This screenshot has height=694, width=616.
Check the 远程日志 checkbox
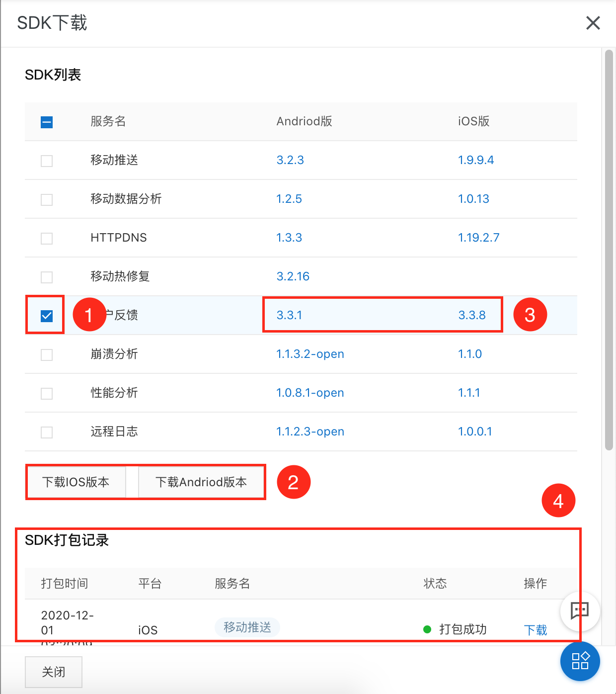47,432
